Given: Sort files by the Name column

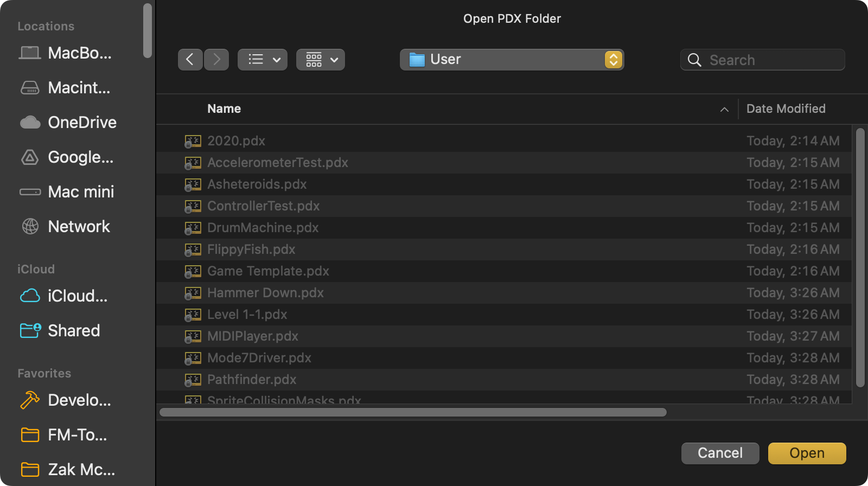Looking at the screenshot, I should (x=224, y=109).
